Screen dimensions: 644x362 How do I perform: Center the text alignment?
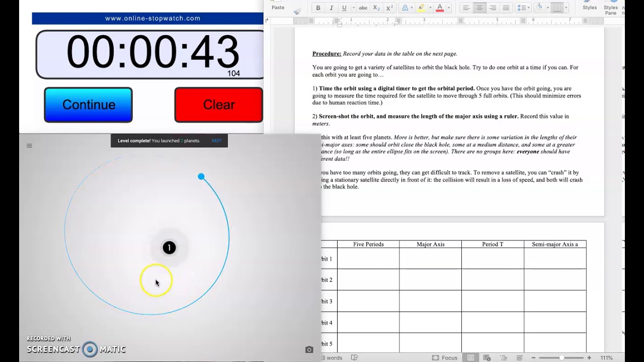[x=479, y=8]
